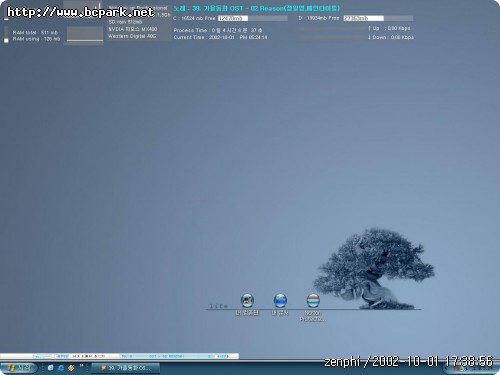Screen dimensions: 500x375
Task: Click the 'Western Digital 40G' info text
Action: pos(132,36)
